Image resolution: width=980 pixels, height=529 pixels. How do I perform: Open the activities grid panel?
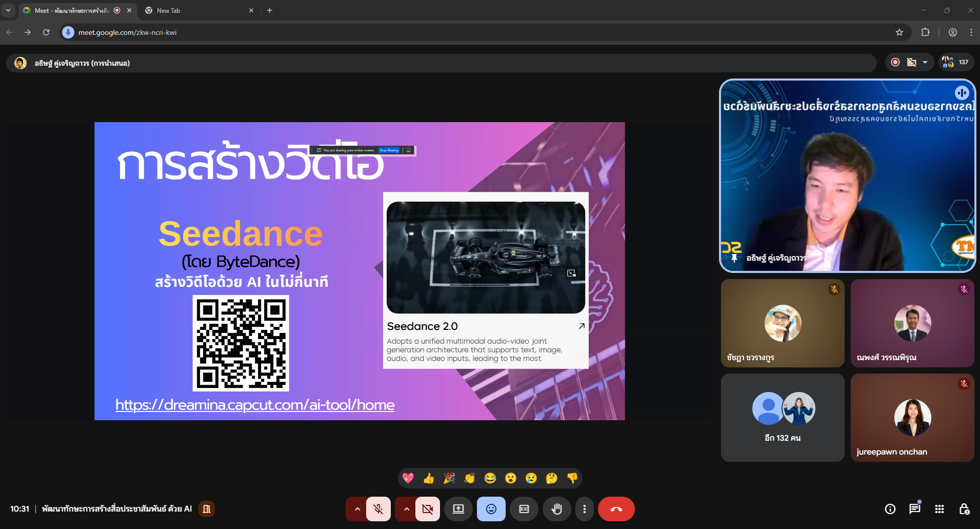click(x=939, y=509)
